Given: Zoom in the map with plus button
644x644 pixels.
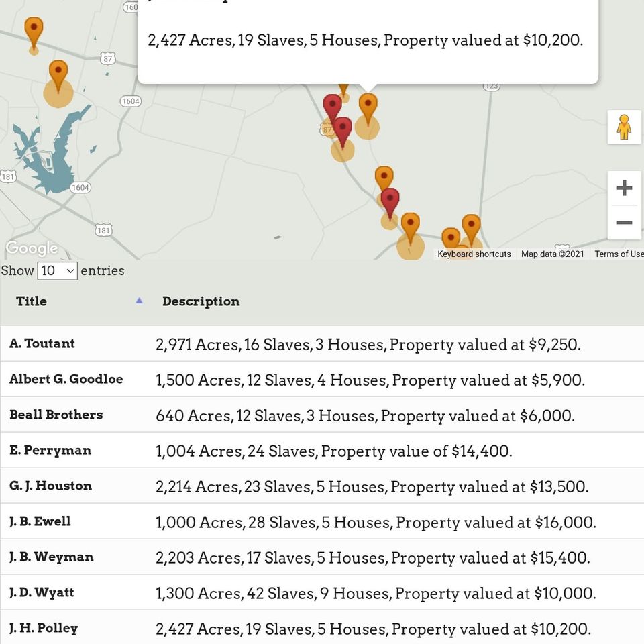Looking at the screenshot, I should point(624,188).
